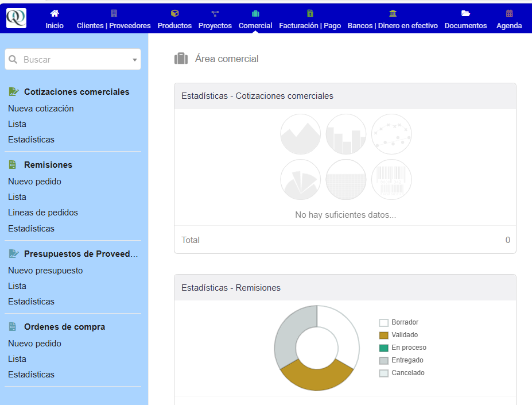Select Ordenes de compra header

tap(64, 327)
